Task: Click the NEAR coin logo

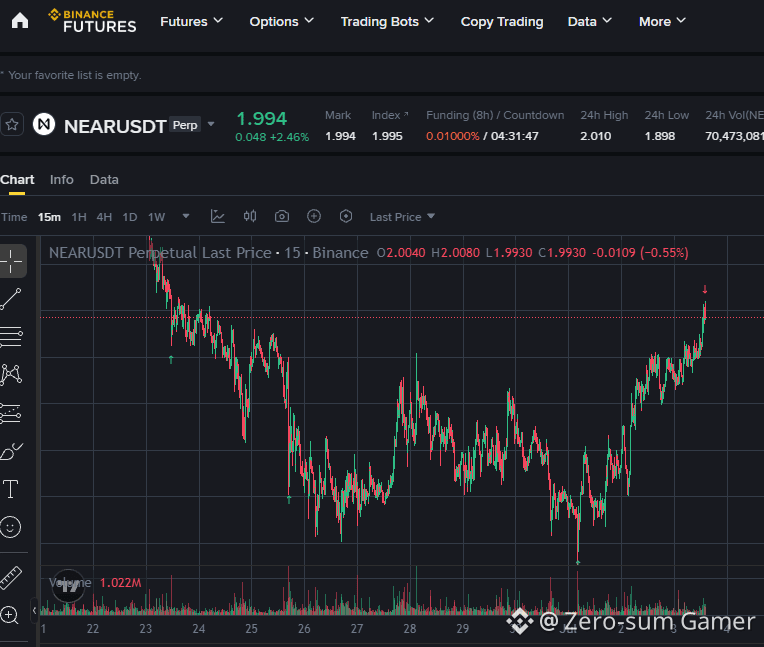Action: [x=44, y=124]
